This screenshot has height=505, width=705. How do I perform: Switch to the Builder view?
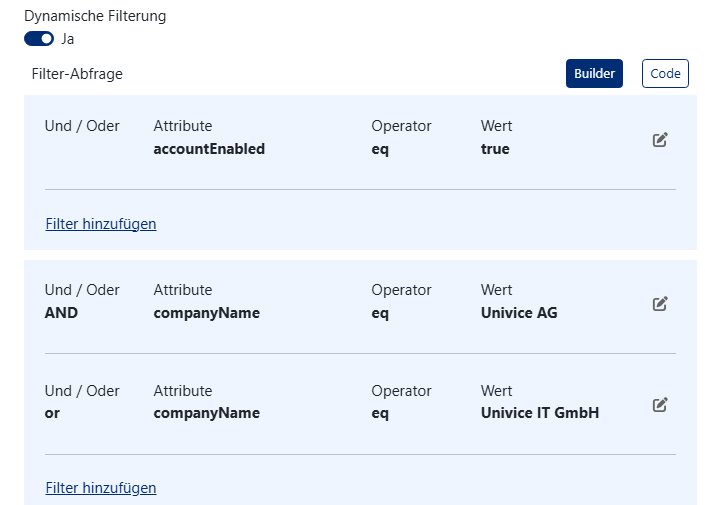coord(594,74)
